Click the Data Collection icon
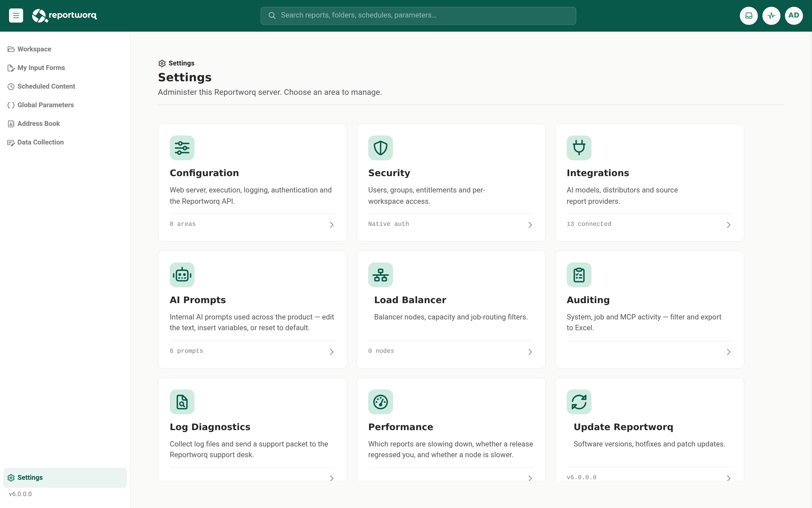This screenshot has height=508, width=812. tap(11, 143)
